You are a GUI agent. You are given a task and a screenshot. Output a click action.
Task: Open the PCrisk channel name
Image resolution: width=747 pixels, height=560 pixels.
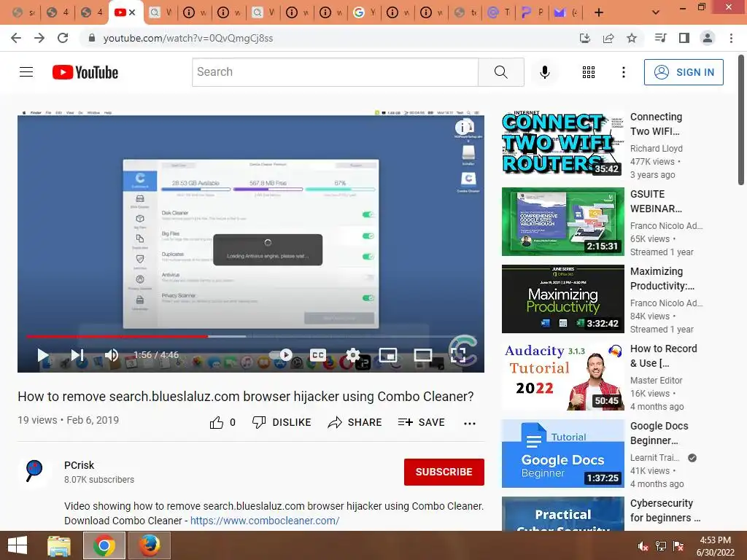[x=79, y=465]
